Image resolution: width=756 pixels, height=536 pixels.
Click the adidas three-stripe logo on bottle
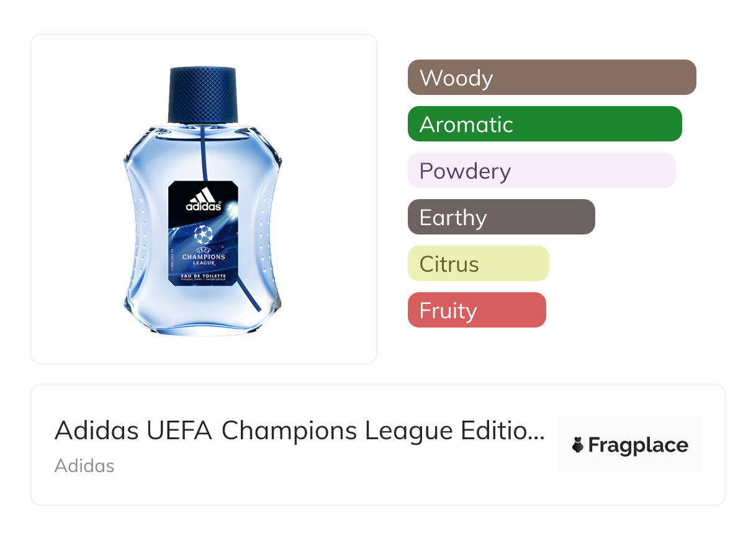click(203, 199)
